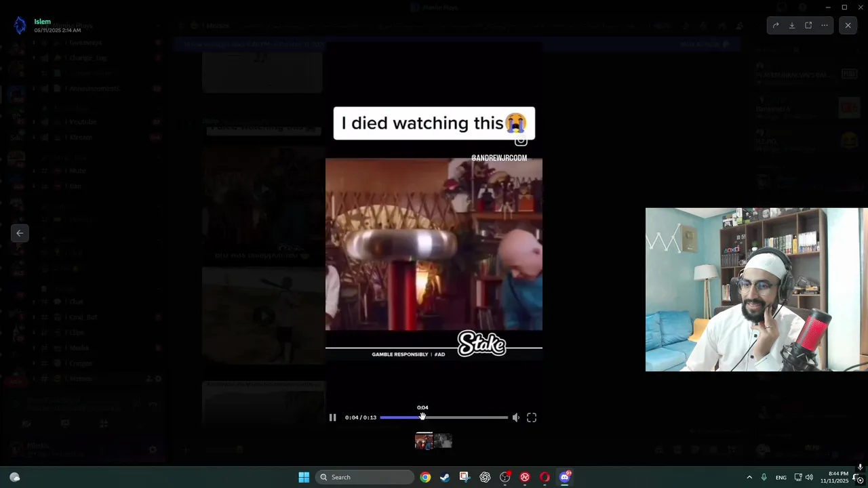The height and width of the screenshot is (488, 868).
Task: Open the more options ellipsis menu
Action: coord(825,26)
